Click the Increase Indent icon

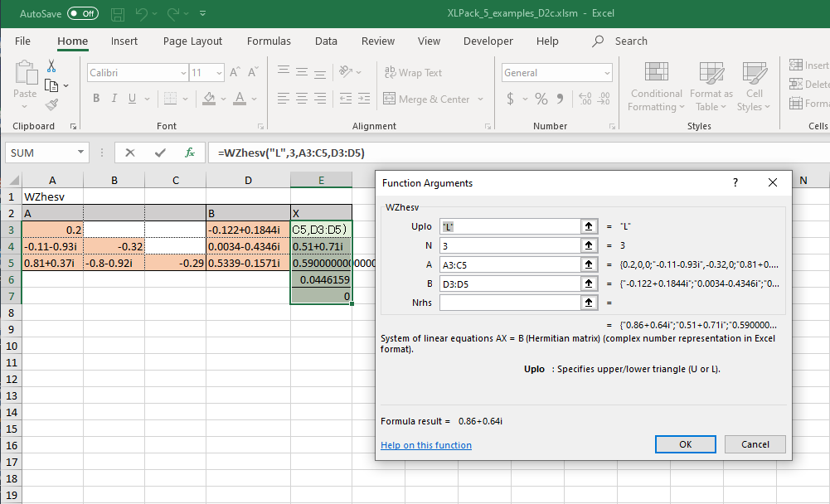click(364, 99)
